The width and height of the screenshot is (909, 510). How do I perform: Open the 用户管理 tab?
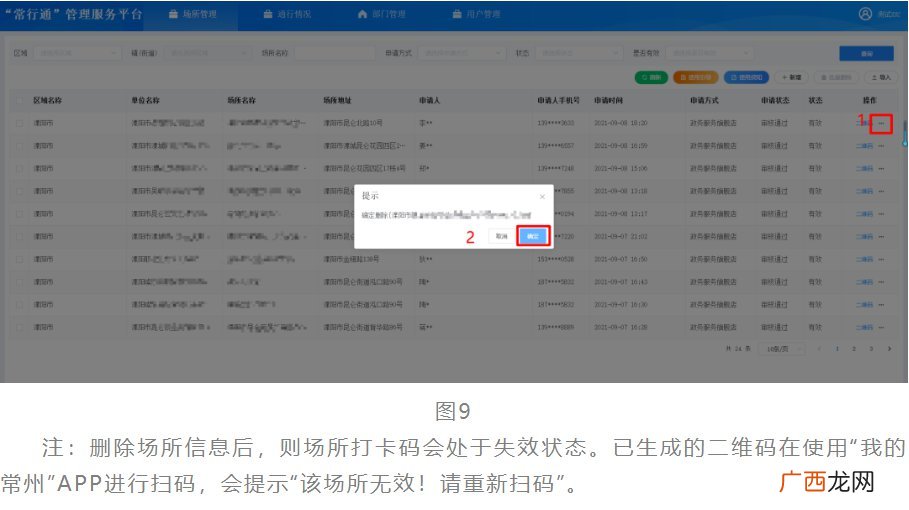[x=476, y=14]
